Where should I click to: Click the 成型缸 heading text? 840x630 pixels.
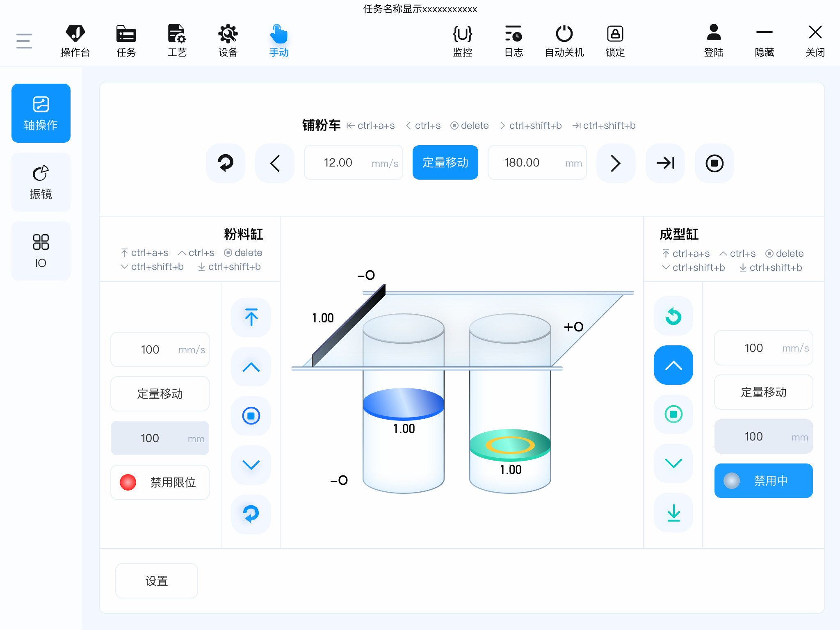coord(679,234)
